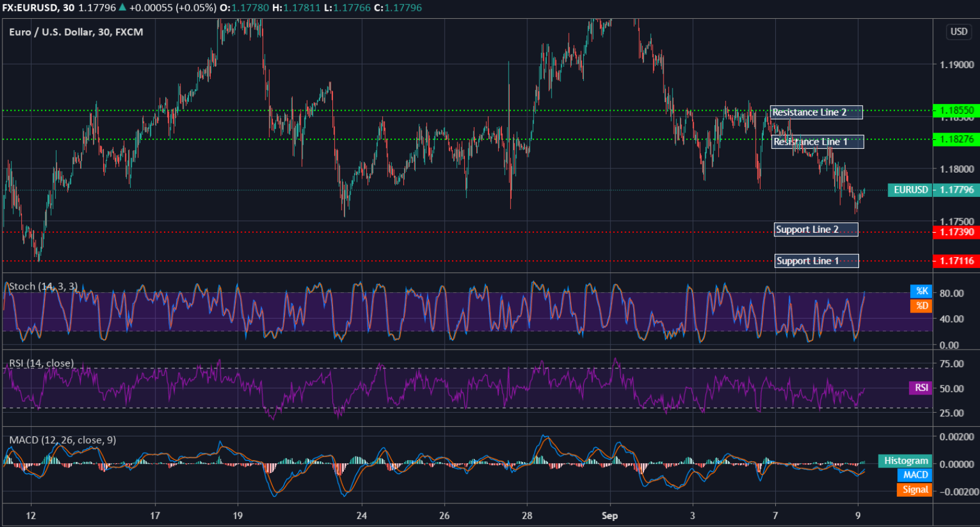
Task: Click the RSI (14, close) indicator title
Action: pyautogui.click(x=41, y=363)
